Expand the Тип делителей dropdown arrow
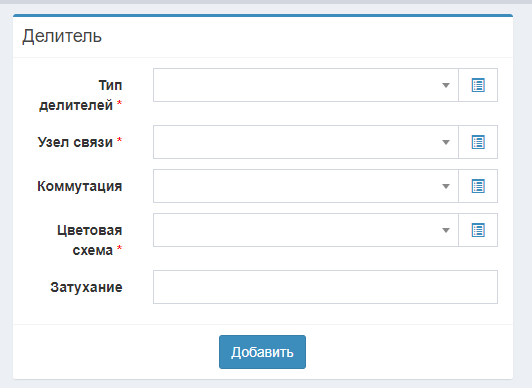This screenshot has height=388, width=532. pyautogui.click(x=446, y=85)
